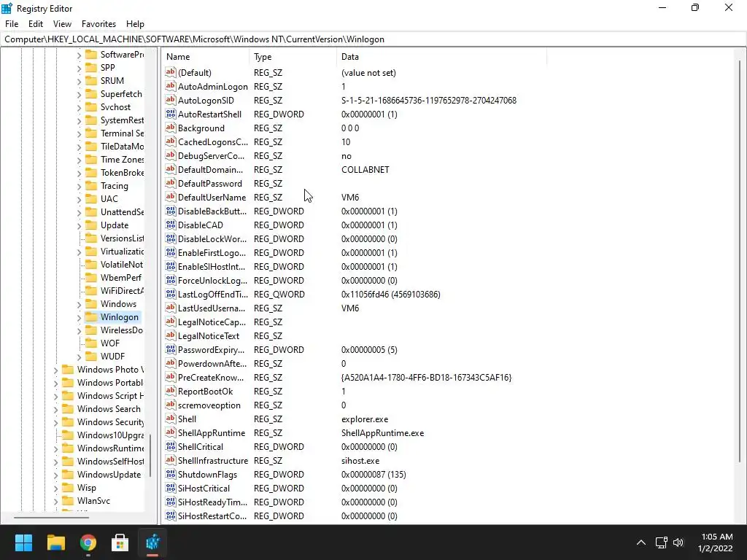This screenshot has height=560, width=747.
Task: Click the LastLogOffEndTime QWORD icon
Action: (171, 295)
